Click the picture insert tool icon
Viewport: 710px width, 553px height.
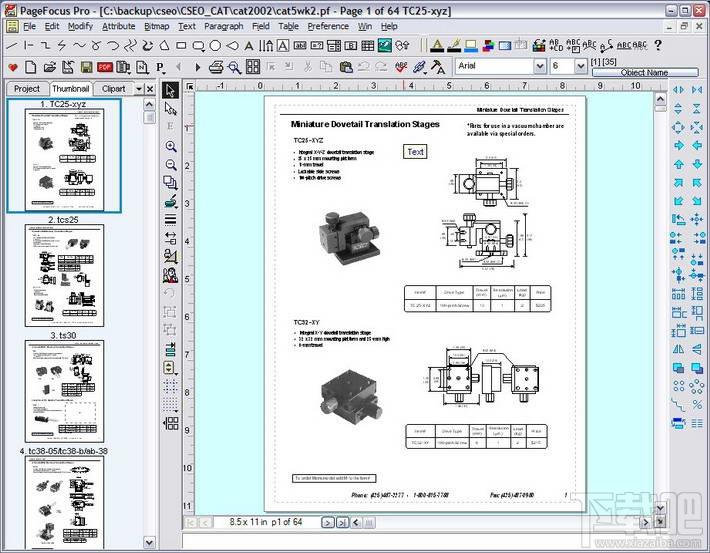pos(385,45)
